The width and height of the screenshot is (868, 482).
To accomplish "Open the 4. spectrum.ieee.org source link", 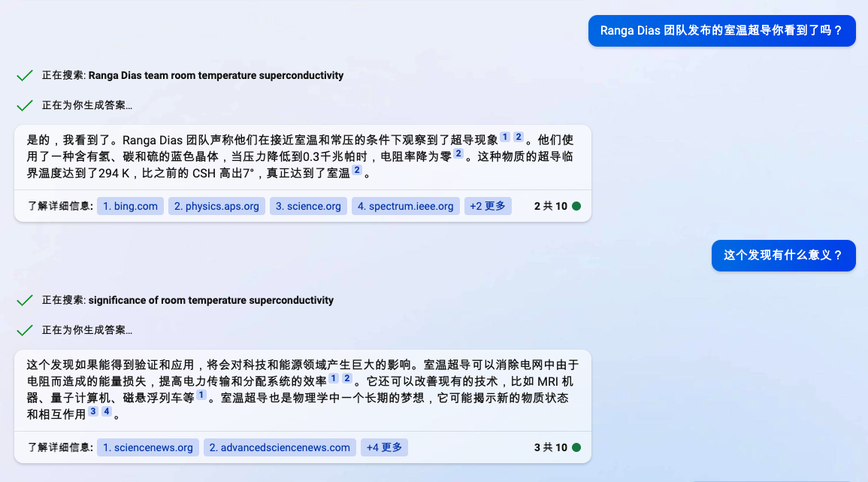I will tap(405, 206).
